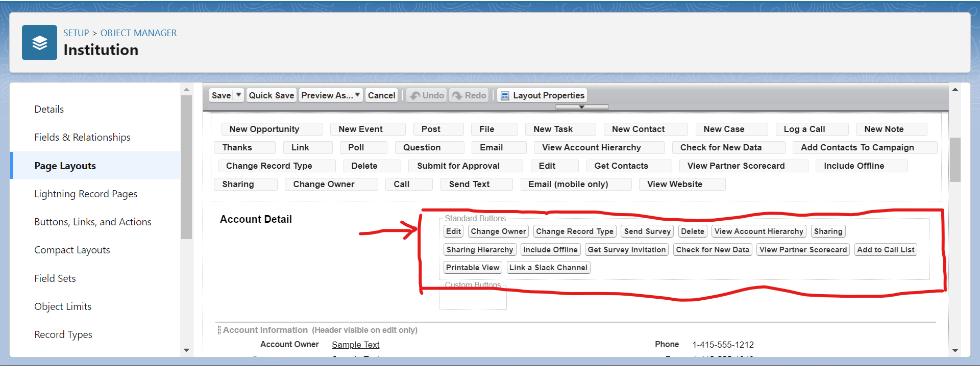The height and width of the screenshot is (366, 980).
Task: Click the Layout Properties grid icon
Action: point(505,96)
